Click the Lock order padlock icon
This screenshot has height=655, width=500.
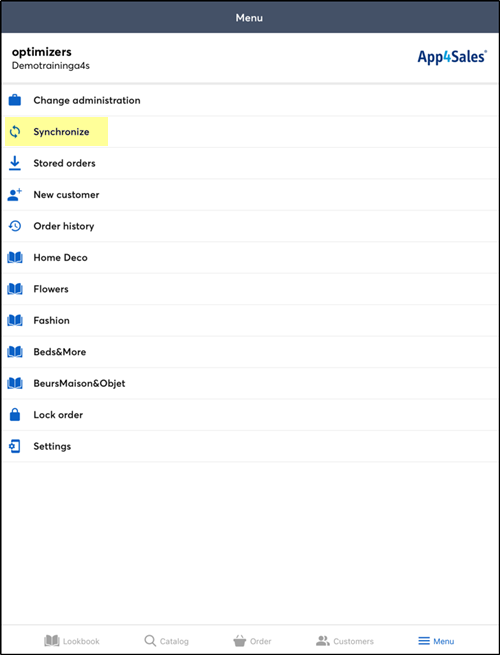15,414
